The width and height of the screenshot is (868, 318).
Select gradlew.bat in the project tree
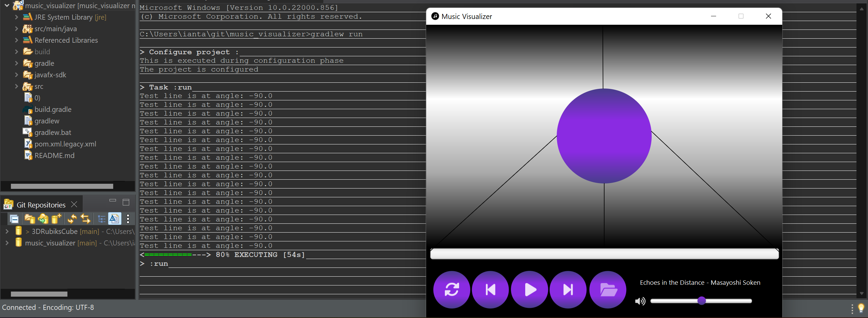(x=53, y=132)
